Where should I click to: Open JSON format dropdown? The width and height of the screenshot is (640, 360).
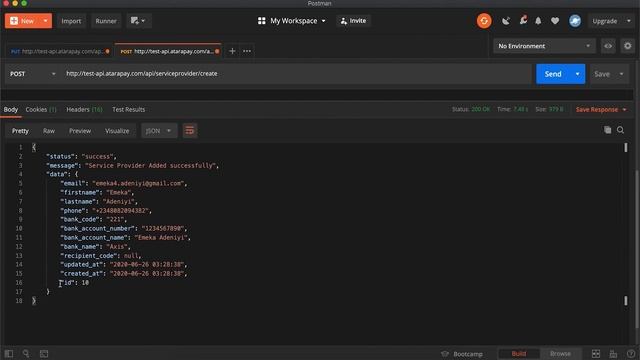tap(159, 131)
